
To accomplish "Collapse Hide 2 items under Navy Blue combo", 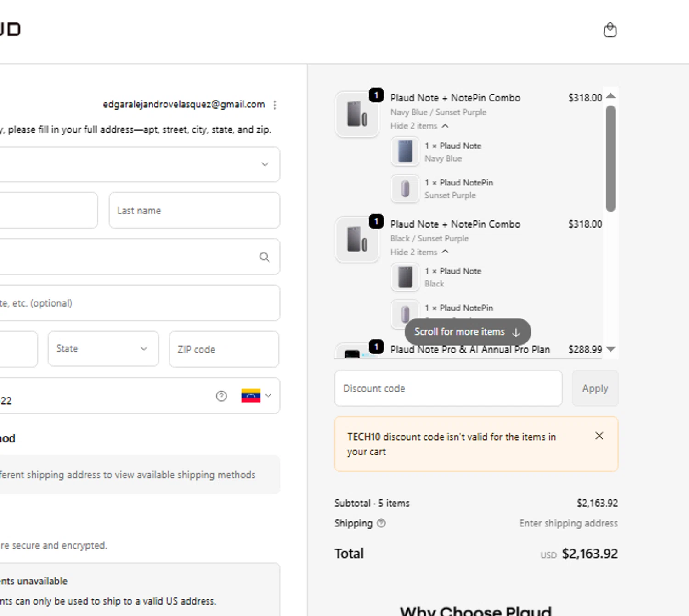I will tap(419, 126).
